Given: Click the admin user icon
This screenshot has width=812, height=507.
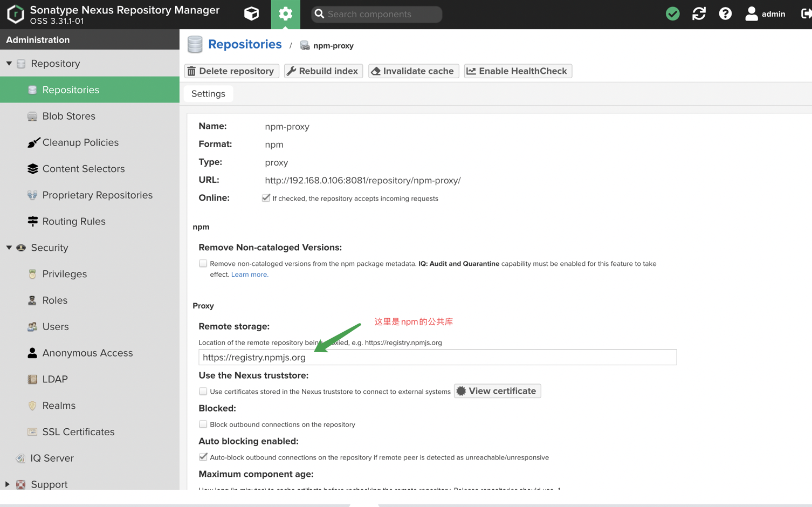Looking at the screenshot, I should click(x=751, y=14).
